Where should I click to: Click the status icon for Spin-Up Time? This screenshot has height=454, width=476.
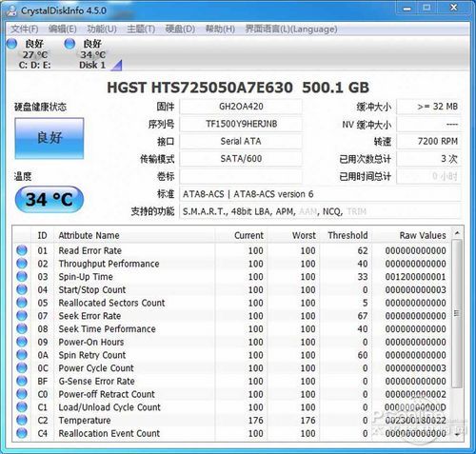coord(22,276)
